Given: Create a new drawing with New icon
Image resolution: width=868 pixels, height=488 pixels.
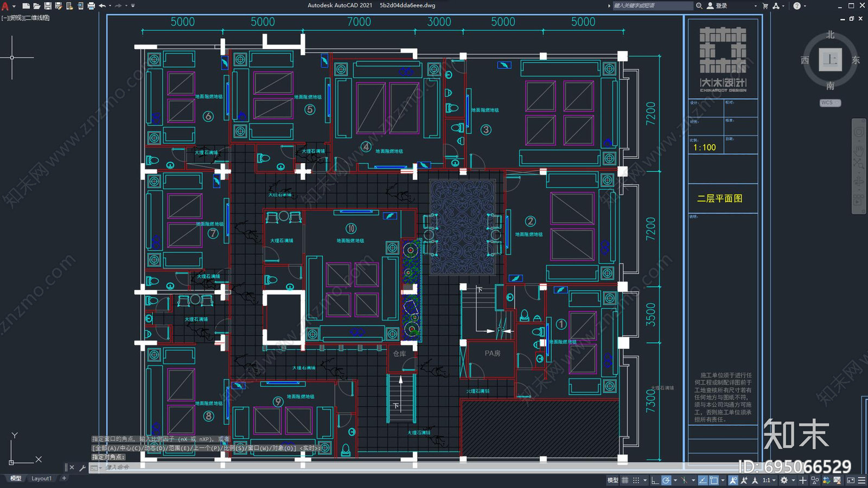Looking at the screenshot, I should point(26,6).
